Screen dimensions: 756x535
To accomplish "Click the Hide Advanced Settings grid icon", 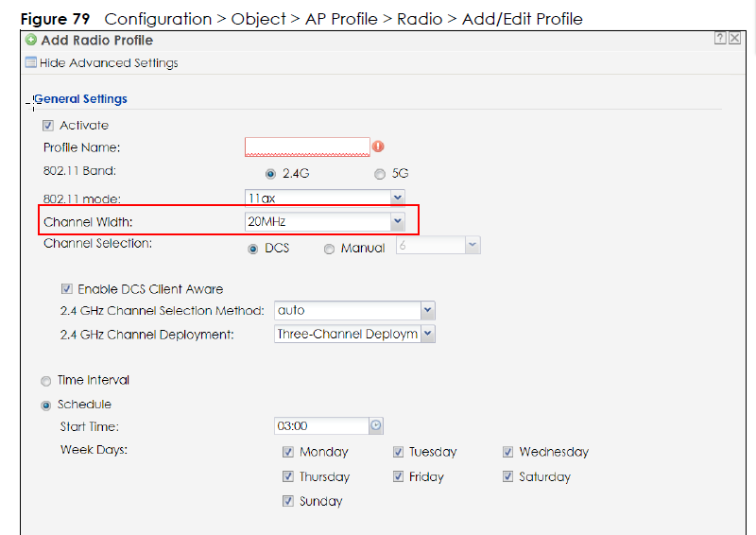I will click(30, 63).
